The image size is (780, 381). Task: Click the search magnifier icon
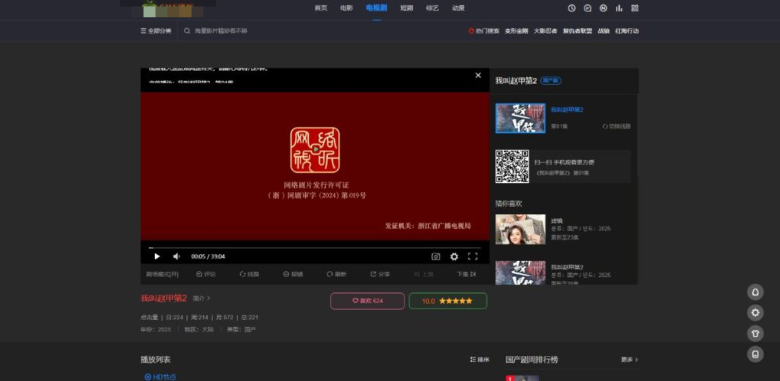click(187, 31)
